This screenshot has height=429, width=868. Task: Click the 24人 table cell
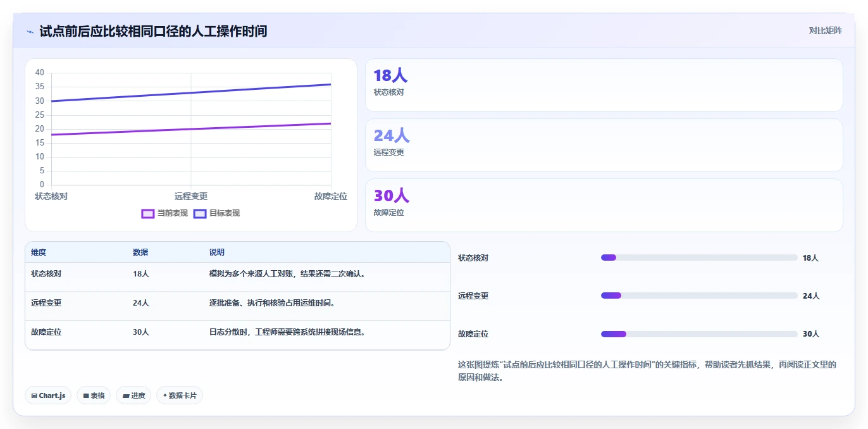pyautogui.click(x=141, y=303)
